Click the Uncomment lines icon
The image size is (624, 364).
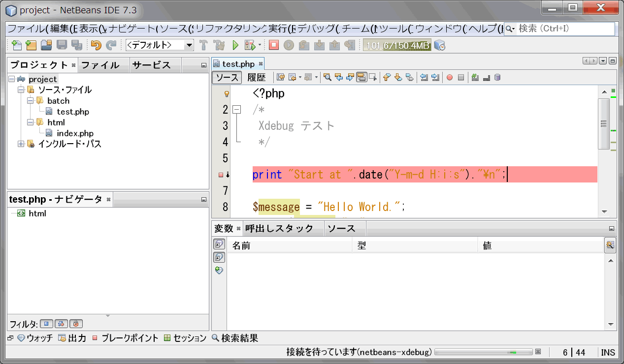487,77
